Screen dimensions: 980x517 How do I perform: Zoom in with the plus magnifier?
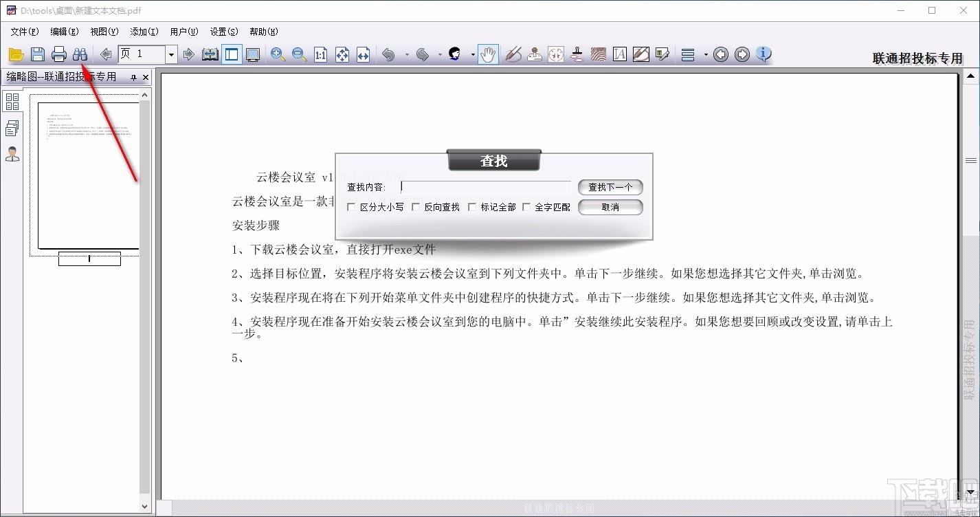(278, 54)
